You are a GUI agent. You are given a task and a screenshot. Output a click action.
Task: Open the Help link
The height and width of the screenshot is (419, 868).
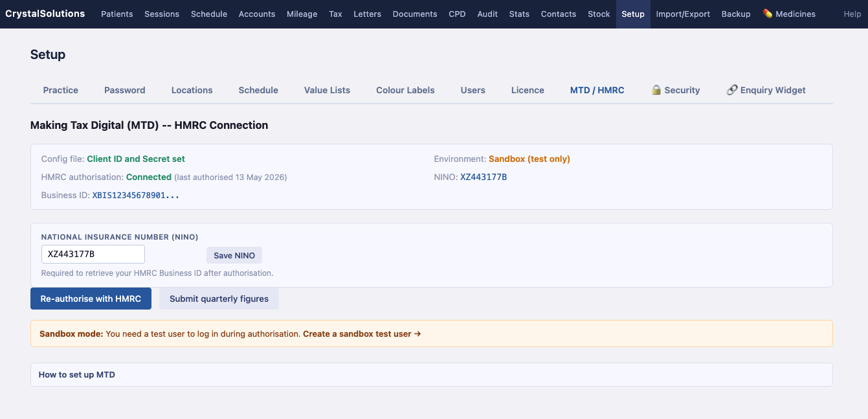pyautogui.click(x=852, y=14)
